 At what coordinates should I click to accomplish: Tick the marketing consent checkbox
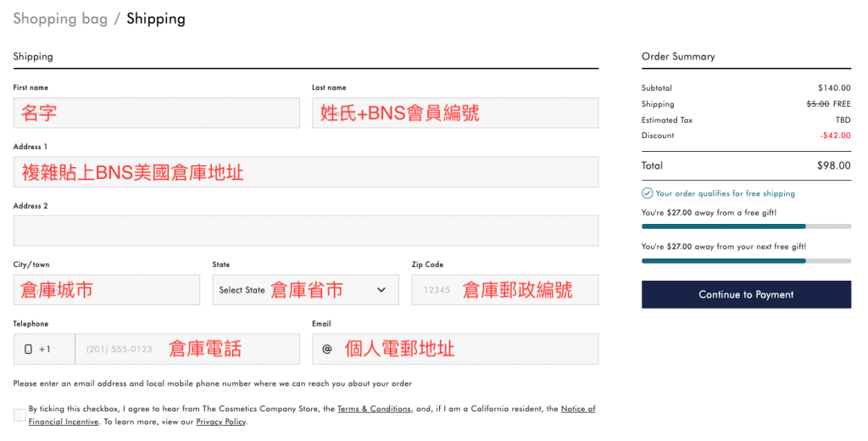point(19,415)
